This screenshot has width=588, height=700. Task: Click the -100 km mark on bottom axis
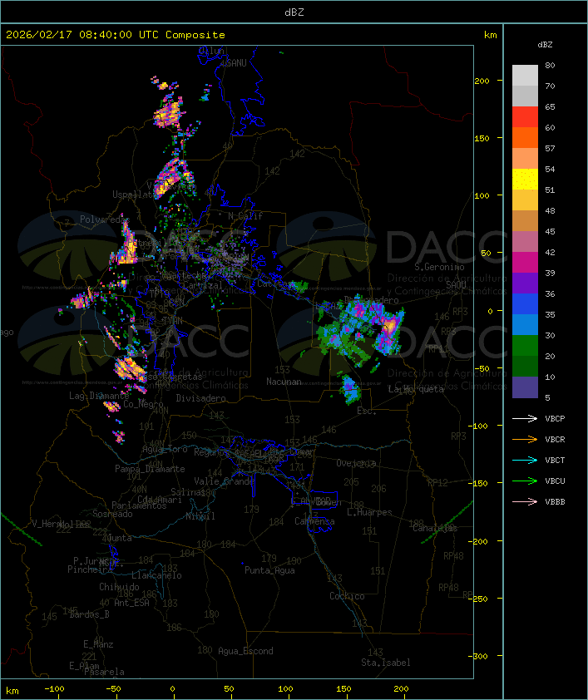coord(54,689)
